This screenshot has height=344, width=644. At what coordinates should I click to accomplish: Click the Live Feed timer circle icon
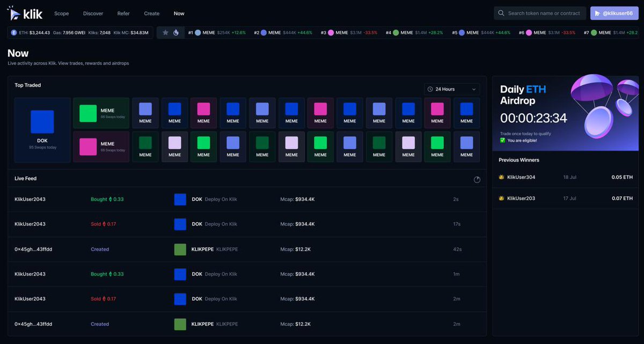coord(477,180)
